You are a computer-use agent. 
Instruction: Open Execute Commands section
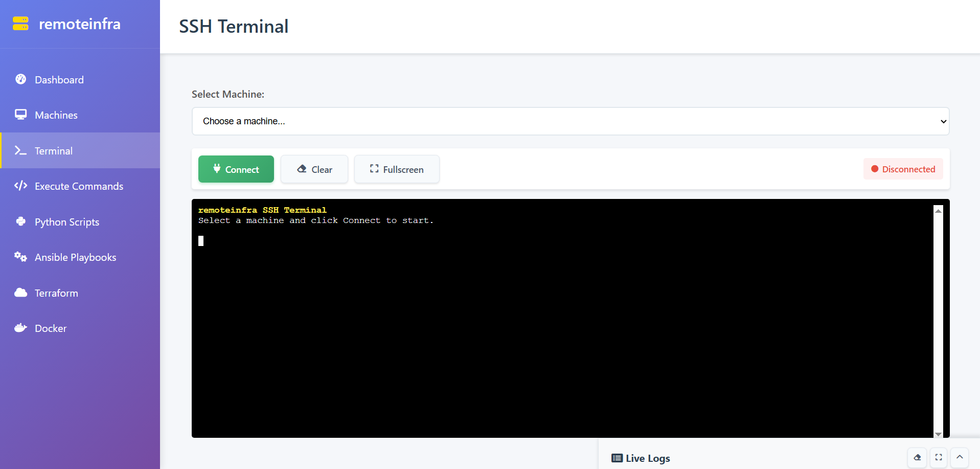pyautogui.click(x=80, y=186)
